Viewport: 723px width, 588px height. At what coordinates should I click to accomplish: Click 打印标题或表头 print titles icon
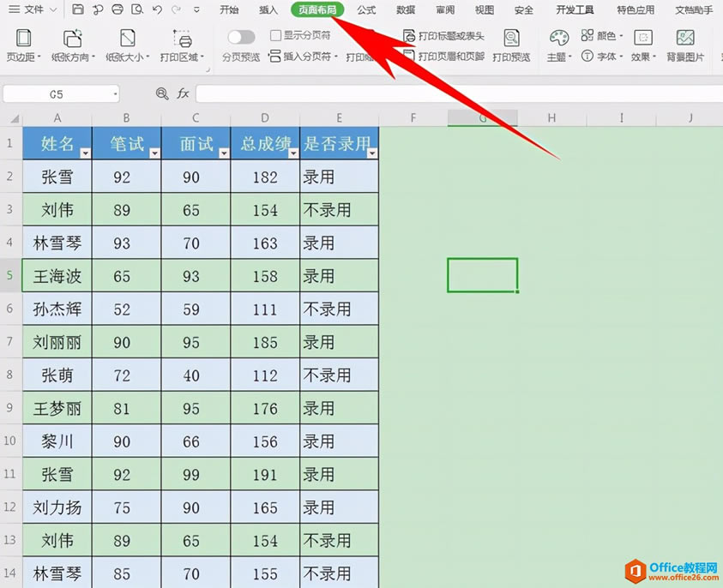(x=408, y=35)
